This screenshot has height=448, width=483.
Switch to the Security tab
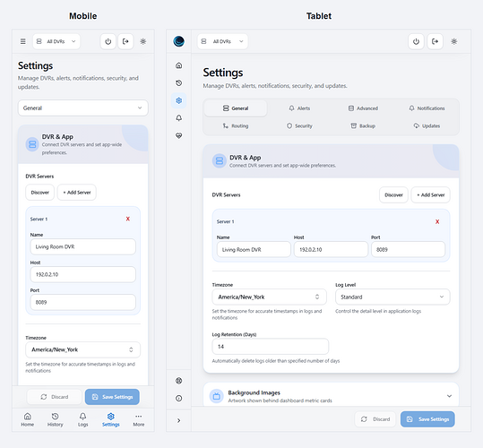point(299,125)
